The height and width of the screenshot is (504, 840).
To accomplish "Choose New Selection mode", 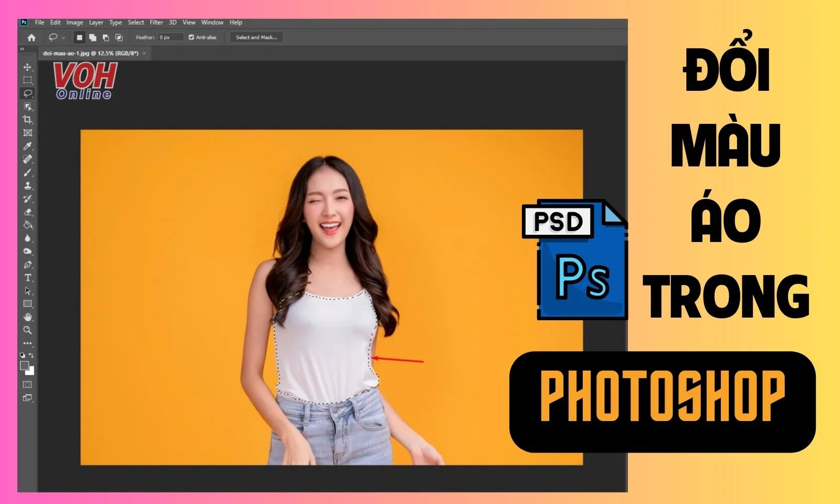I will (x=79, y=37).
